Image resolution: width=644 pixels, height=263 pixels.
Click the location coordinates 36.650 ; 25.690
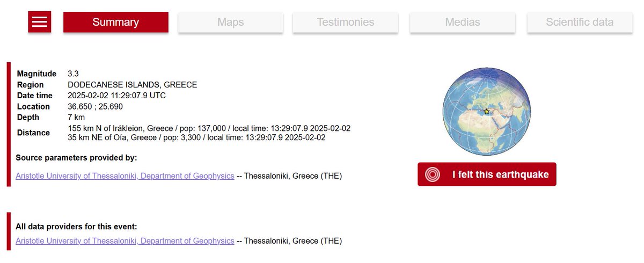click(96, 106)
